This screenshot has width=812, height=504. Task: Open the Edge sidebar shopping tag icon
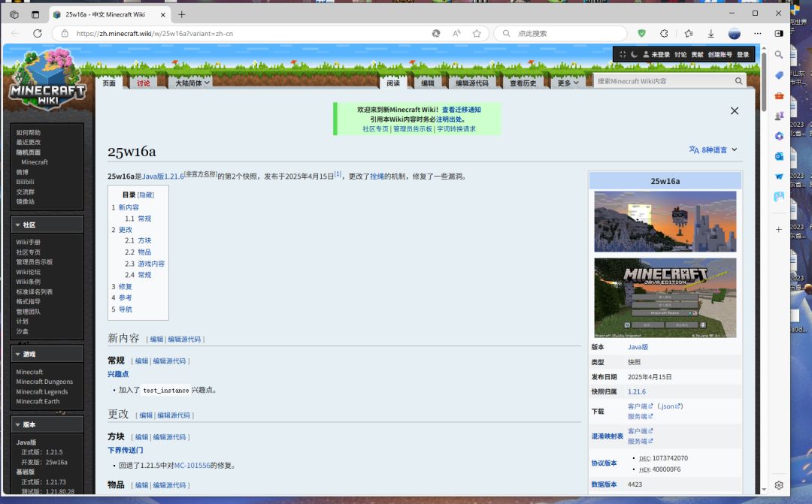pos(779,75)
